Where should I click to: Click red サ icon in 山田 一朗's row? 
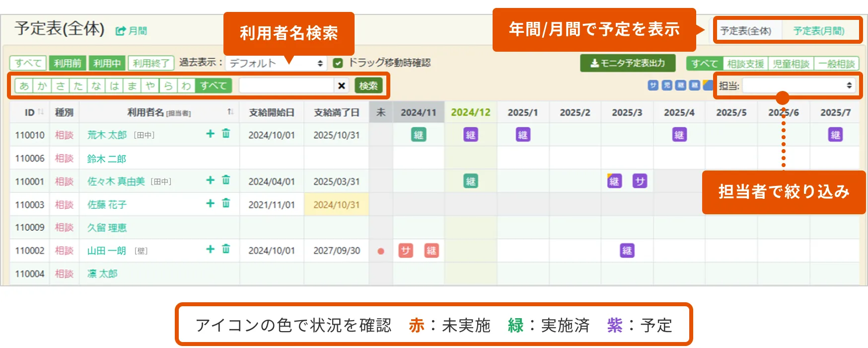tap(406, 251)
